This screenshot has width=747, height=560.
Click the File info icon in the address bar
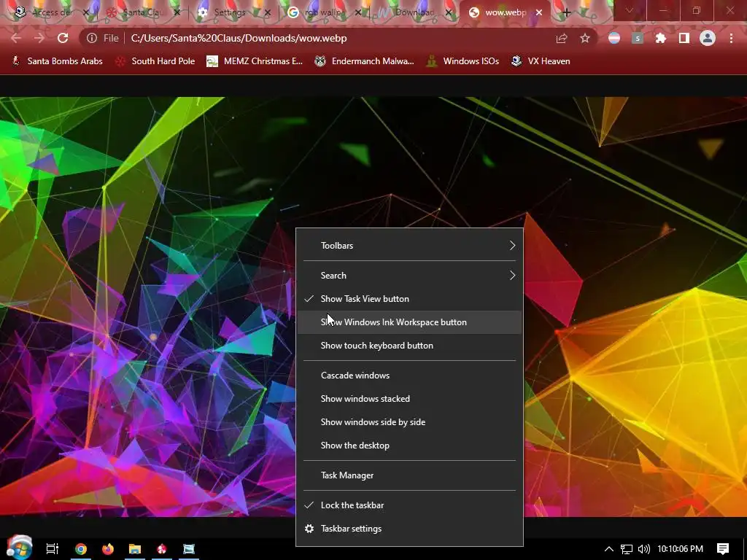coord(92,38)
